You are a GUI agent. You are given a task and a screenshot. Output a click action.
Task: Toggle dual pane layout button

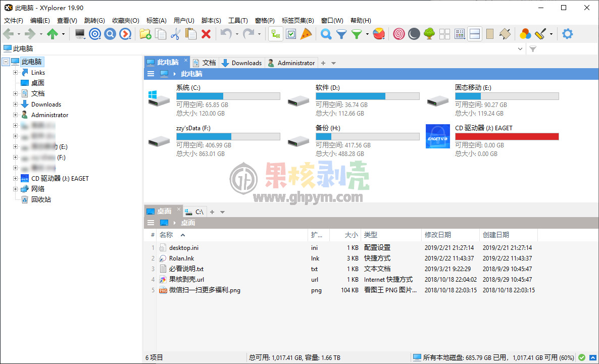[475, 34]
